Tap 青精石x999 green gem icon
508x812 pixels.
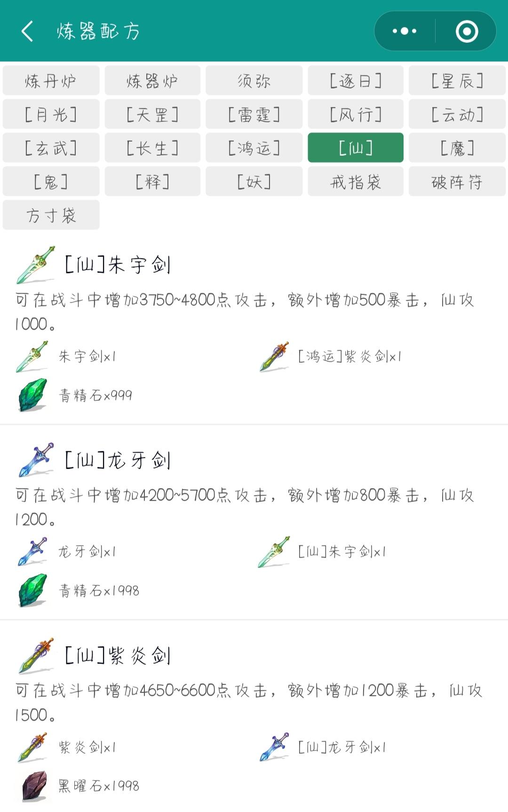pos(33,395)
